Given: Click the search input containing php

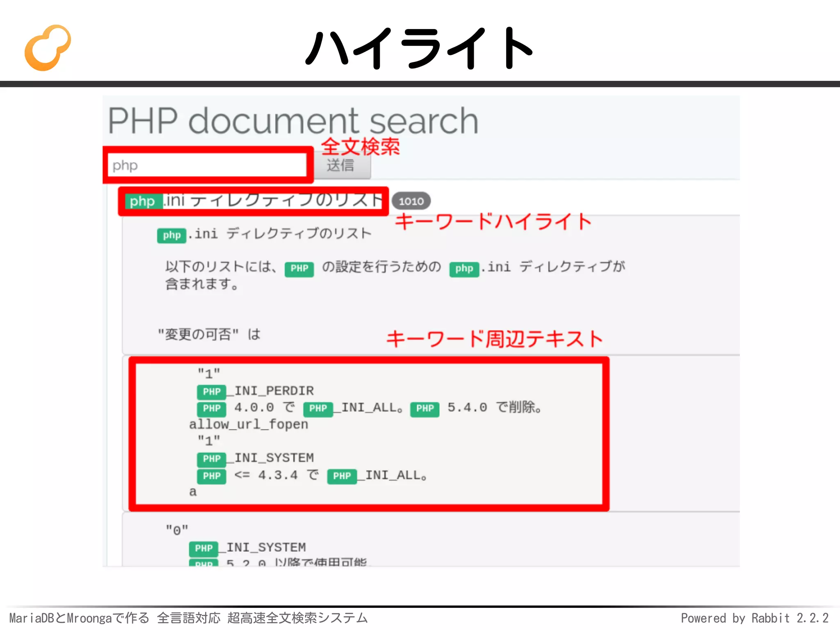Looking at the screenshot, I should (208, 165).
